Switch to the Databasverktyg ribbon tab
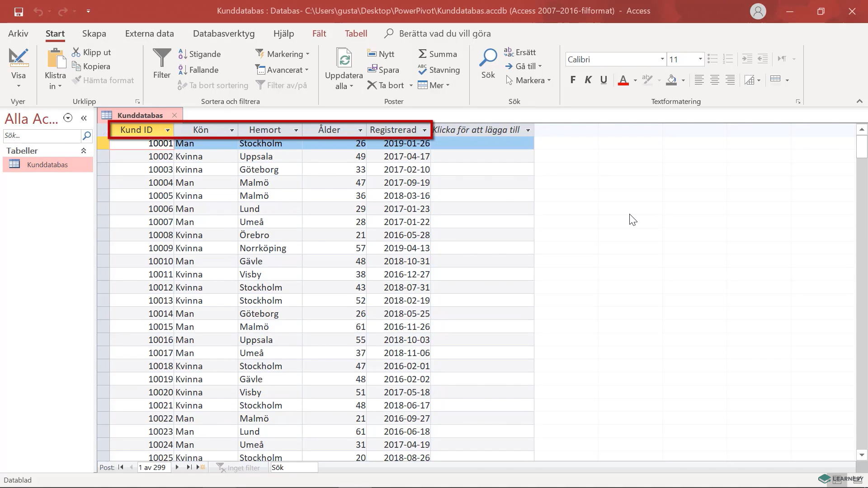868x488 pixels. tap(223, 33)
